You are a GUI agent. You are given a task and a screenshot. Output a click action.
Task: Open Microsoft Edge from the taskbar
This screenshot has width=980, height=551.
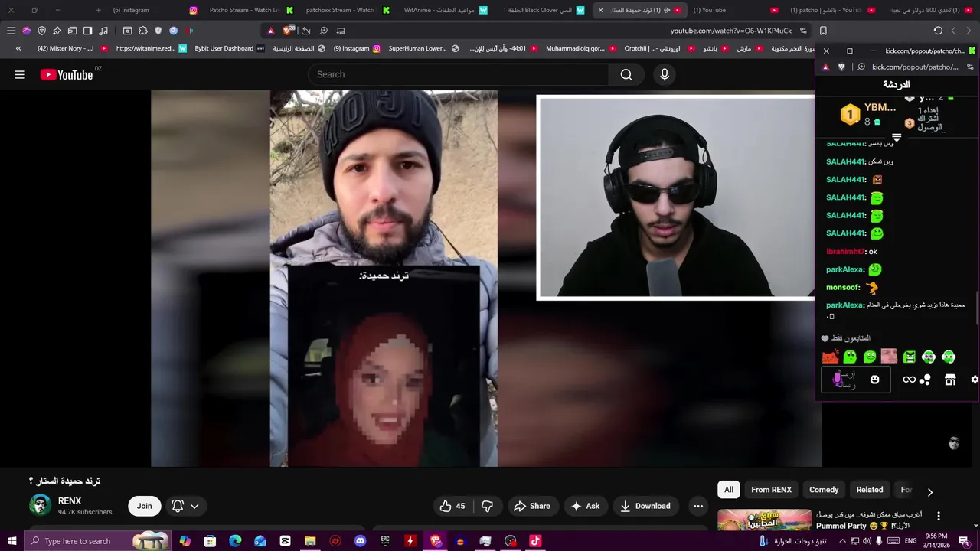coord(235,541)
